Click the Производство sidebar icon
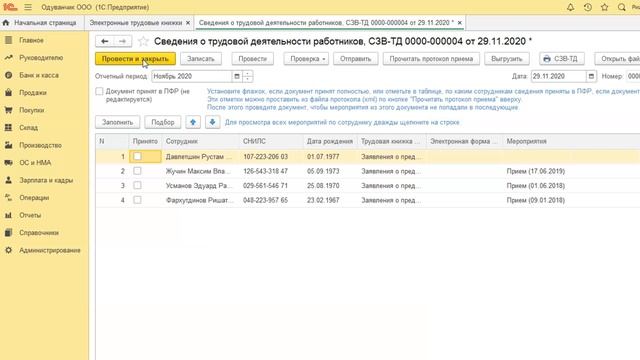640x360 pixels. (x=8, y=145)
